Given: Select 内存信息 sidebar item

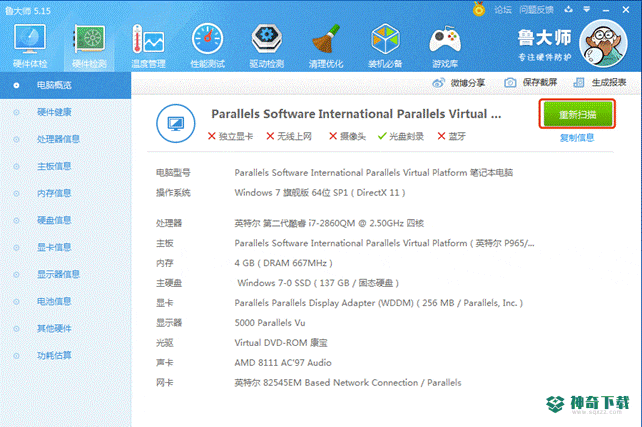Looking at the screenshot, I should (66, 193).
